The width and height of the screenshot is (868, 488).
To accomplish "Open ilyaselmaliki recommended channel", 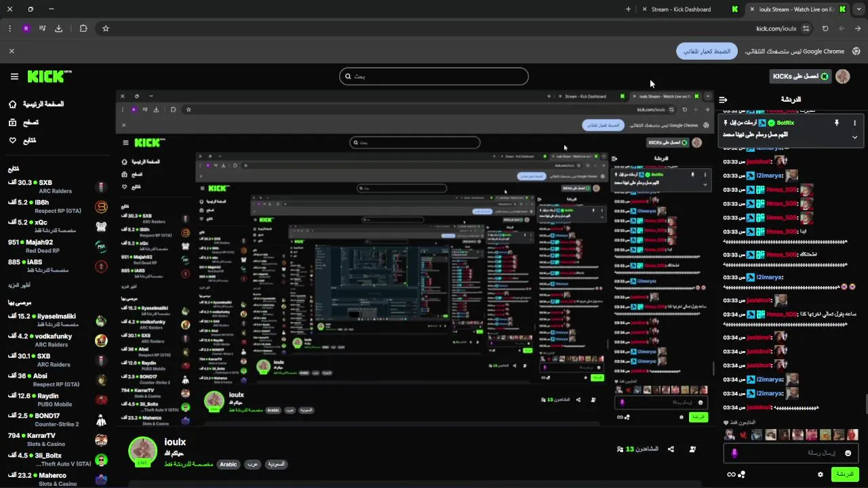I will tap(58, 320).
